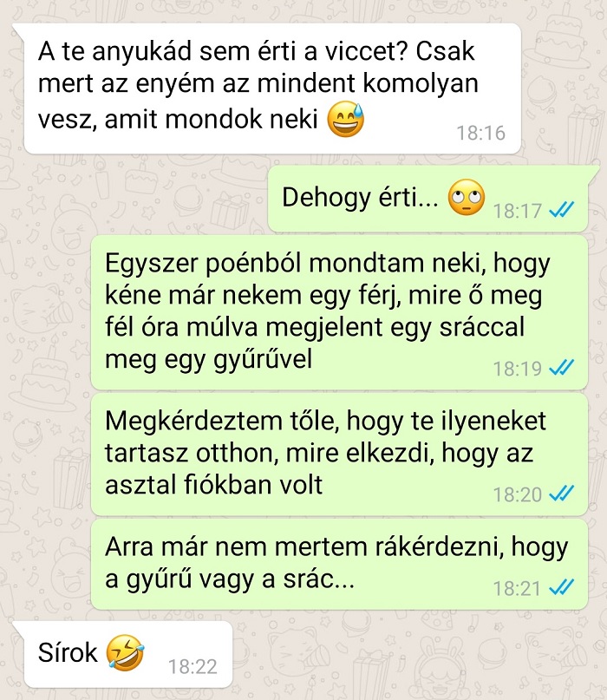Click the double-check ticks beside 18:21
This screenshot has height=700, width=607.
click(x=562, y=587)
